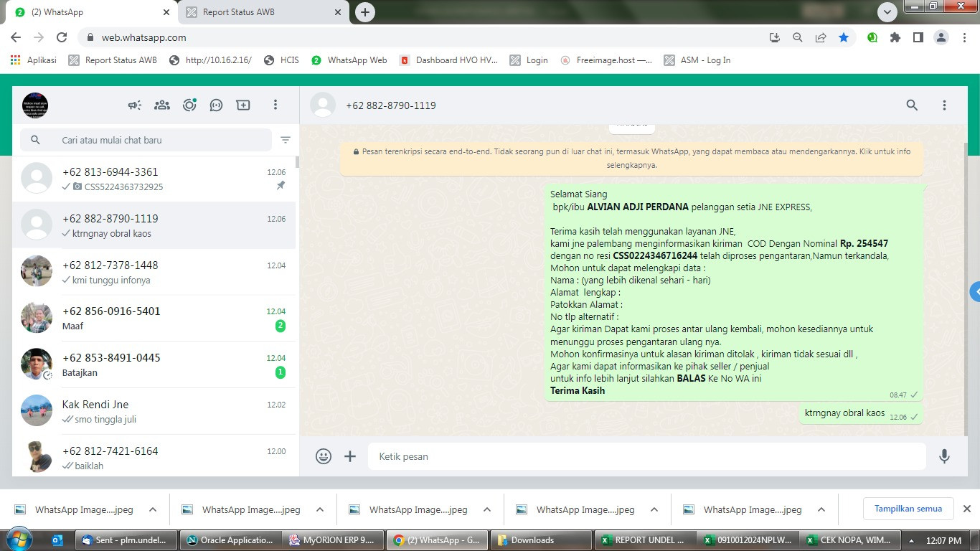
Task: Close the downloads bar
Action: [x=966, y=509]
